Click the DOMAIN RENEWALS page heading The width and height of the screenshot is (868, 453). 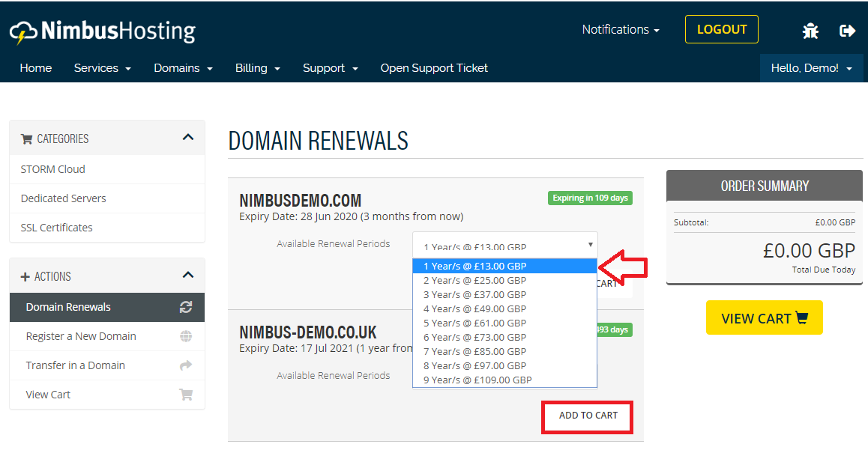point(319,141)
